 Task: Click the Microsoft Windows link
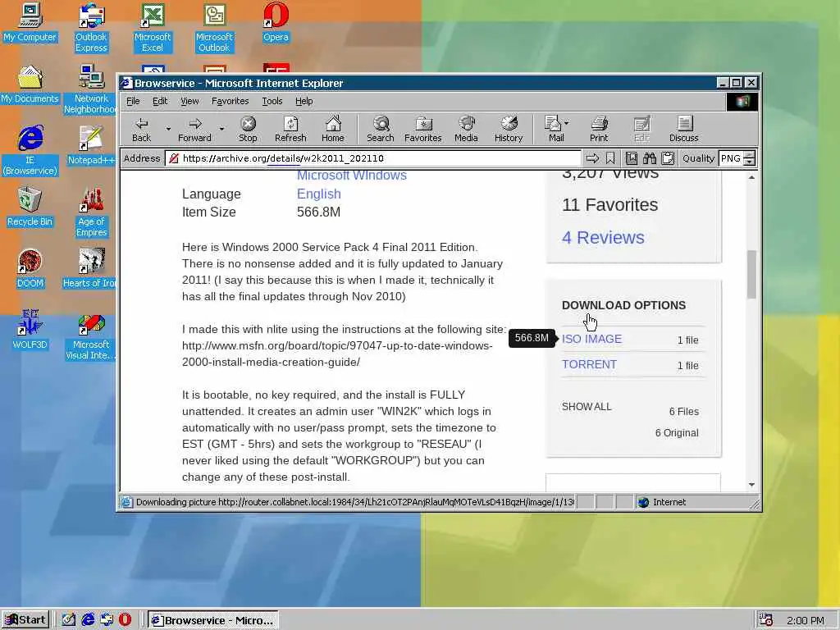[351, 176]
